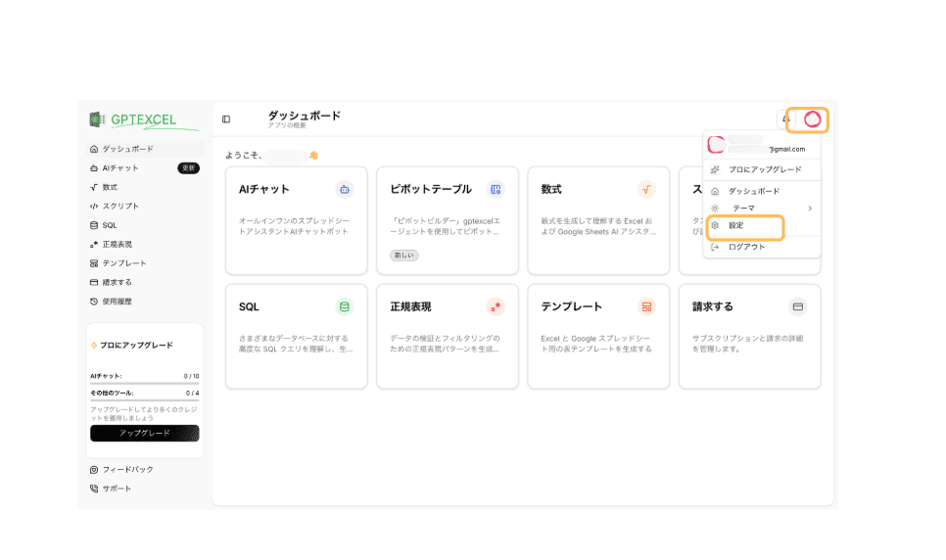Open サポート link in the sidebar
This screenshot has width=946, height=560.
coord(117,489)
